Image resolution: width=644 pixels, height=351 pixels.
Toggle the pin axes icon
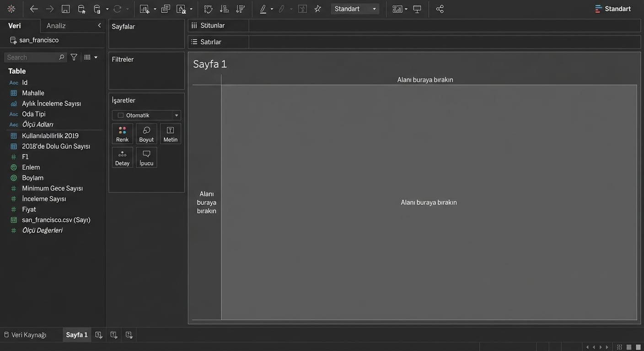(317, 9)
